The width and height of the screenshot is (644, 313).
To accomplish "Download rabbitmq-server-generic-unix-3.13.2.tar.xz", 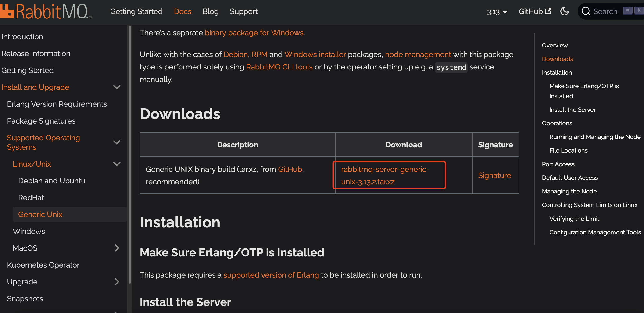I will click(385, 175).
